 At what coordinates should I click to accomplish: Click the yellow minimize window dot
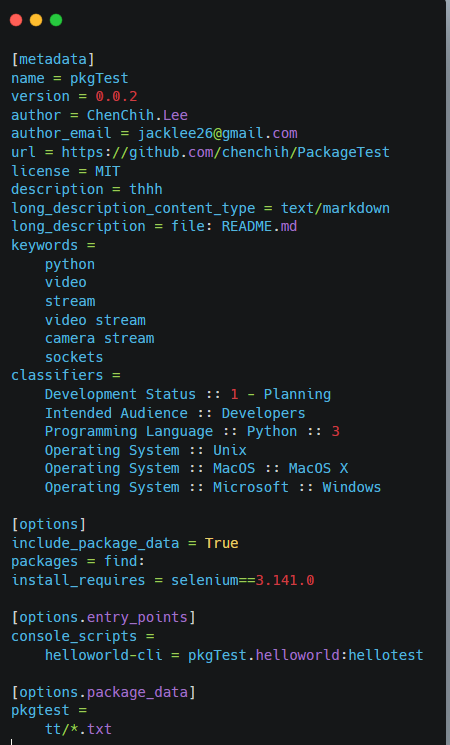pyautogui.click(x=36, y=20)
